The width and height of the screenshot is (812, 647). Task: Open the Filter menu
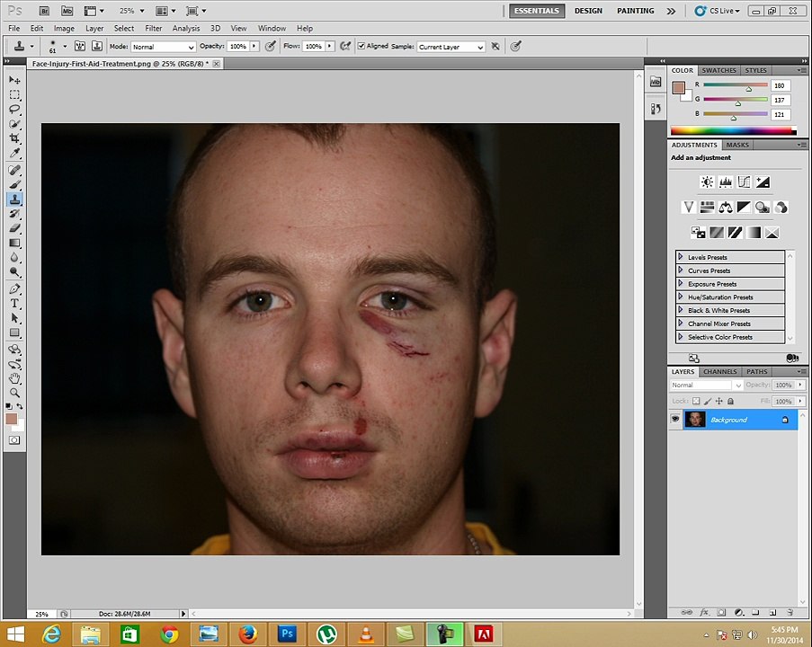coord(153,29)
